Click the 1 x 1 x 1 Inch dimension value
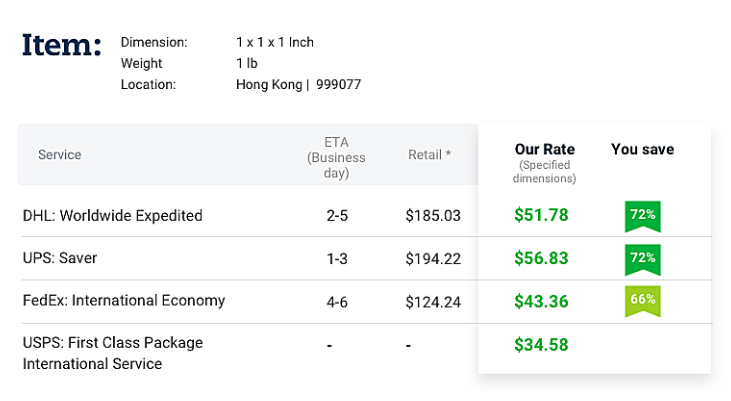The image size is (731, 401). coord(274,42)
